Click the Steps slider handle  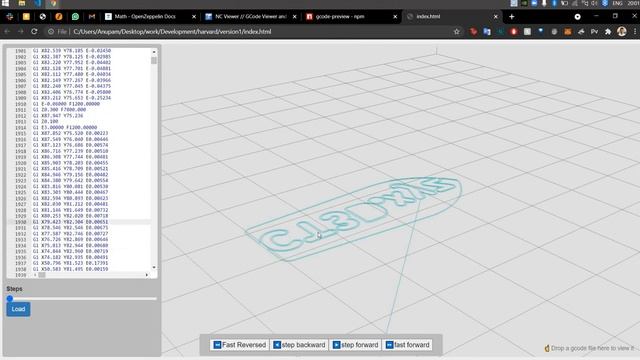coord(10,299)
